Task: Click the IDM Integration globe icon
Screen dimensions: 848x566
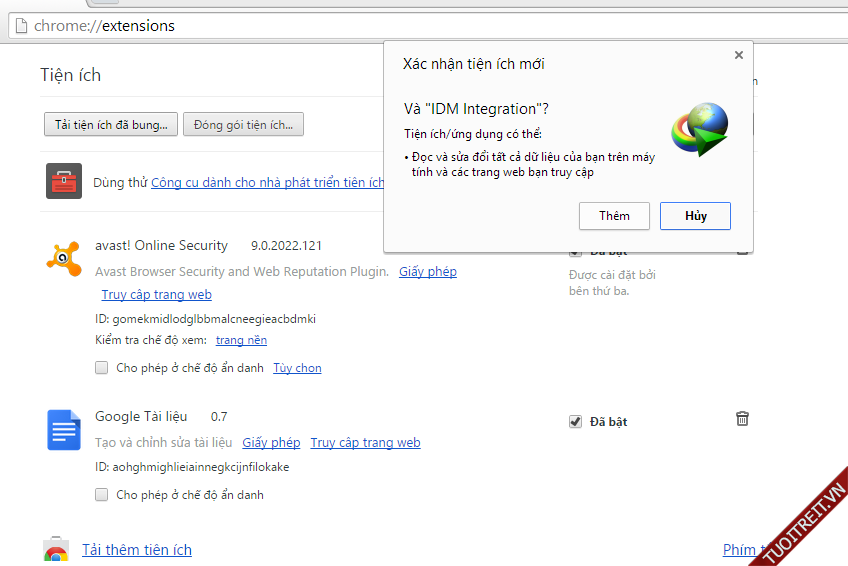Action: coord(699,130)
